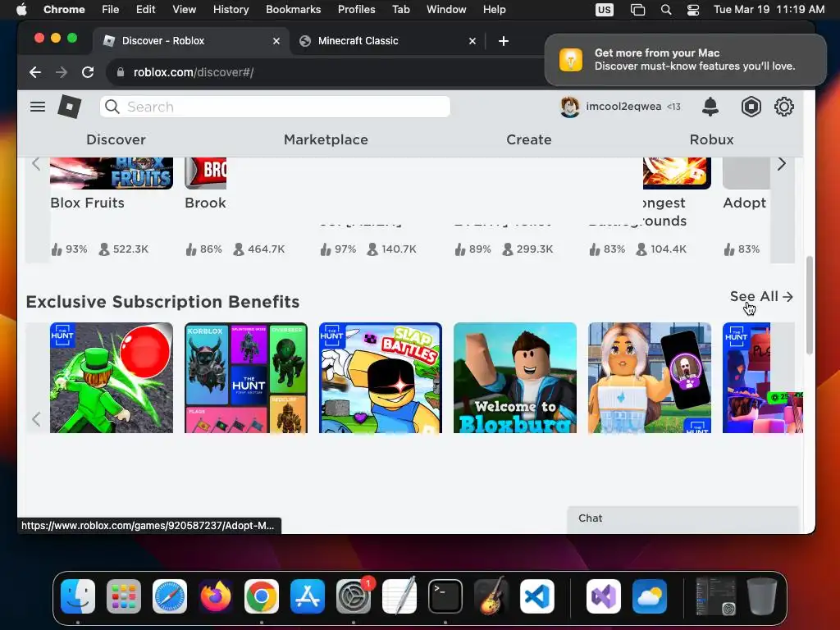Open the Blox Fruits thumbnail image
840x630 pixels.
point(112,173)
